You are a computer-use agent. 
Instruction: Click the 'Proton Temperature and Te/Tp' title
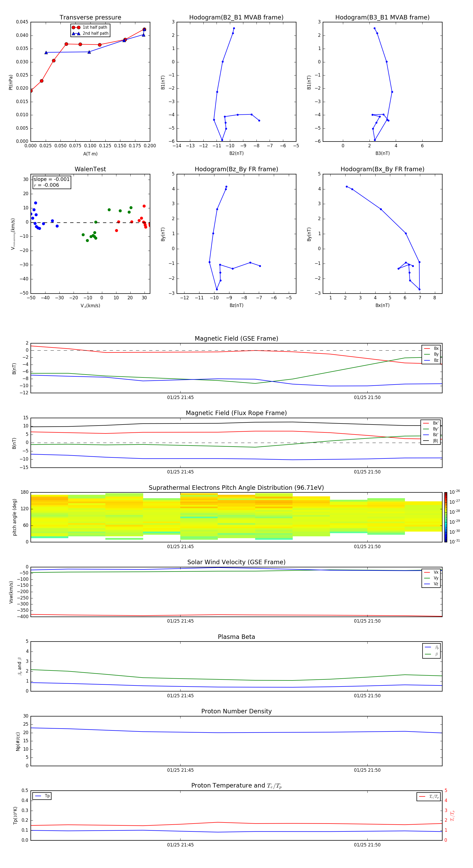[236, 786]
